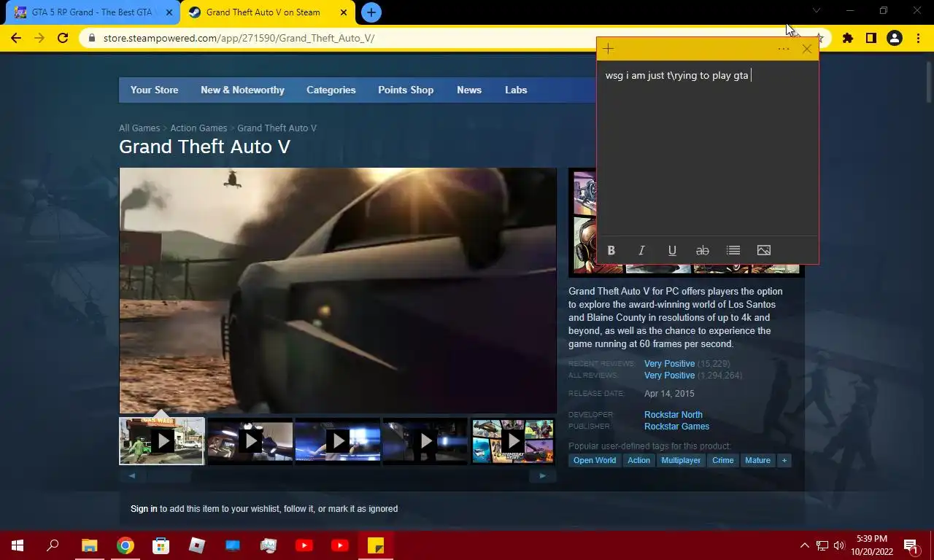Screen dimensions: 934x560
Task: Click right arrow of thumbnail strip
Action: [542, 475]
